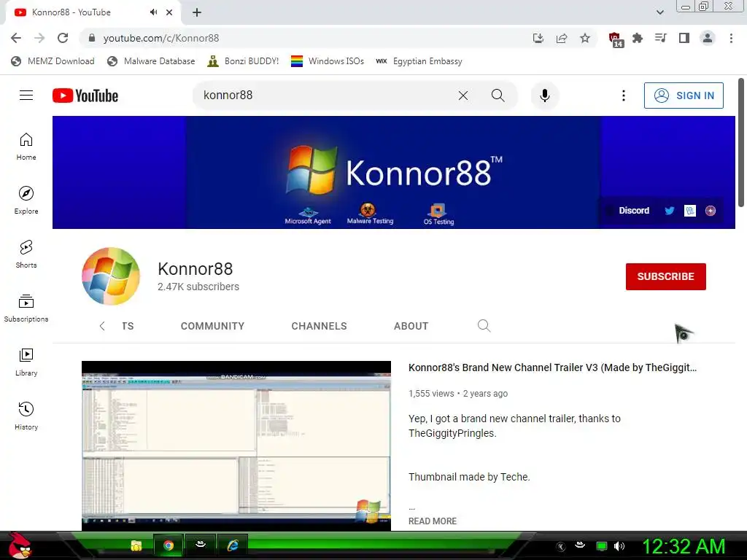The height and width of the screenshot is (560, 747).
Task: Expand description with READ MORE
Action: click(x=433, y=521)
